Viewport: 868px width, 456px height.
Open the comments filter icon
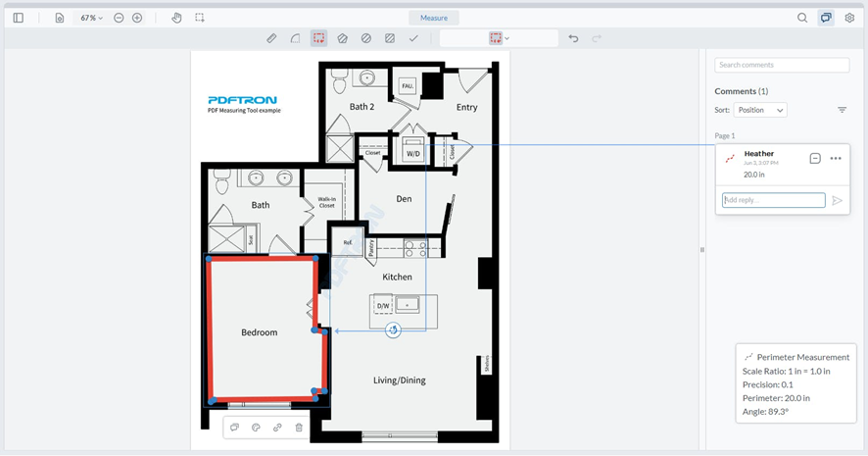point(842,110)
